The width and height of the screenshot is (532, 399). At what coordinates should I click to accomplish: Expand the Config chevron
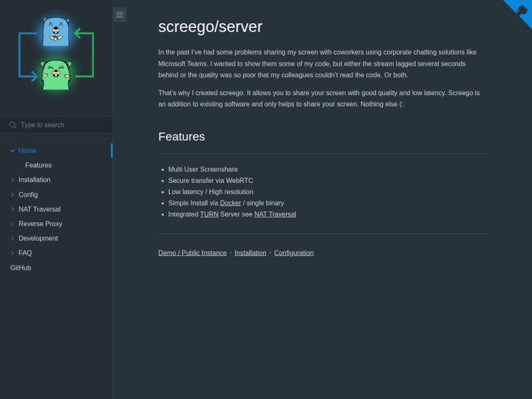pos(12,194)
